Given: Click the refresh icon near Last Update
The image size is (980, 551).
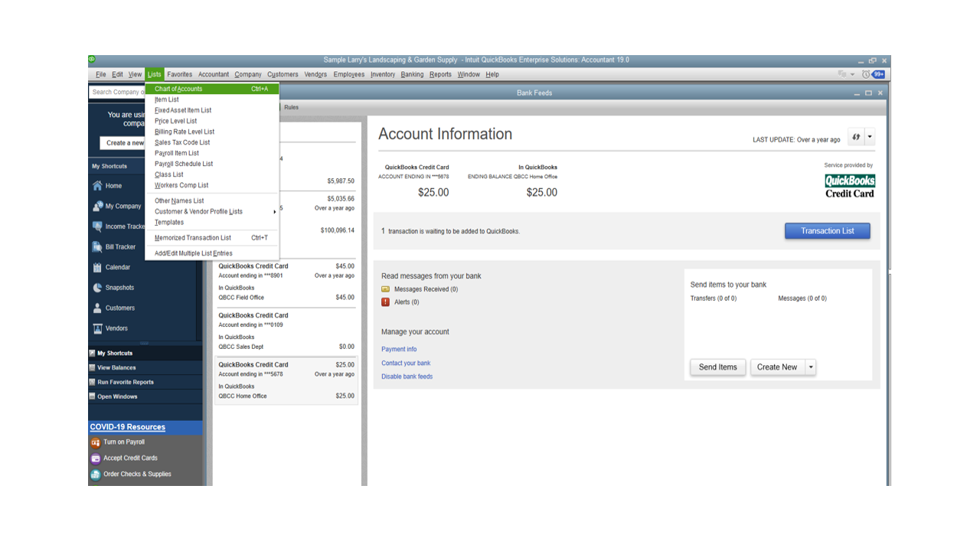Looking at the screenshot, I should (x=855, y=135).
